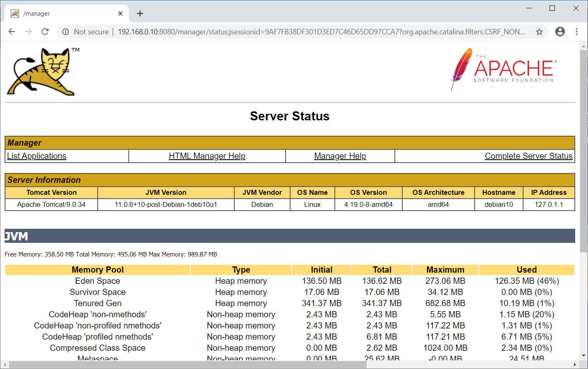Reload the current page
588x369 pixels.
tap(45, 31)
